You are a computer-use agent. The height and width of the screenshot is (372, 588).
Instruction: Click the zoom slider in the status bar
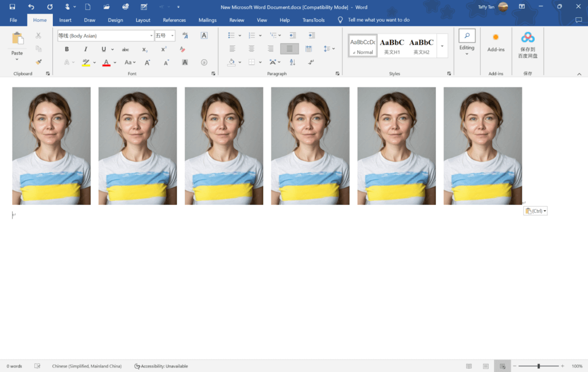pyautogui.click(x=538, y=366)
